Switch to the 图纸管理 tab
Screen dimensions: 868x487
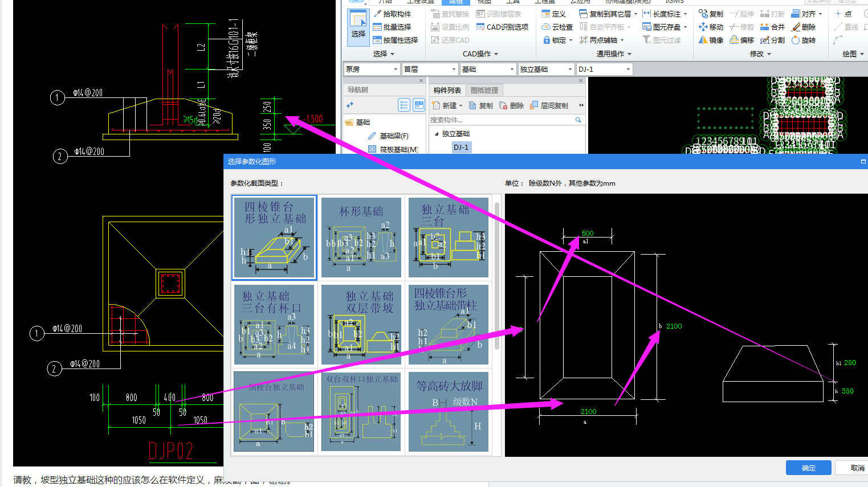484,90
